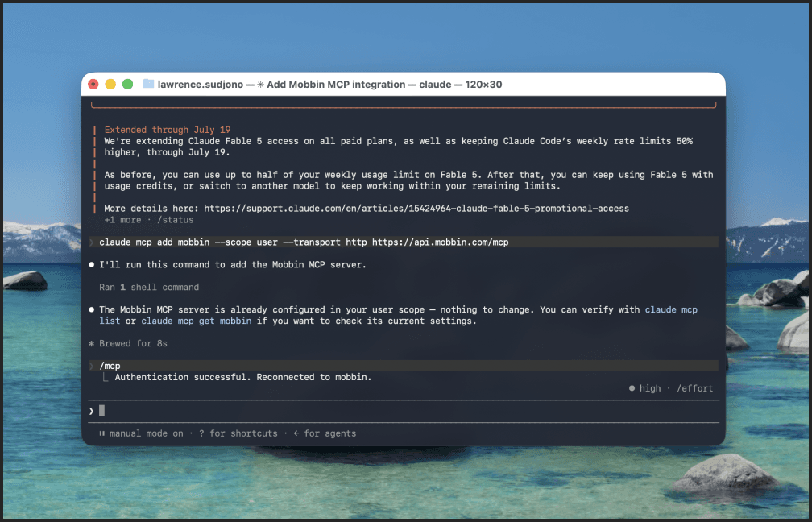
Task: Click the '← for agents' hint
Action: point(325,433)
